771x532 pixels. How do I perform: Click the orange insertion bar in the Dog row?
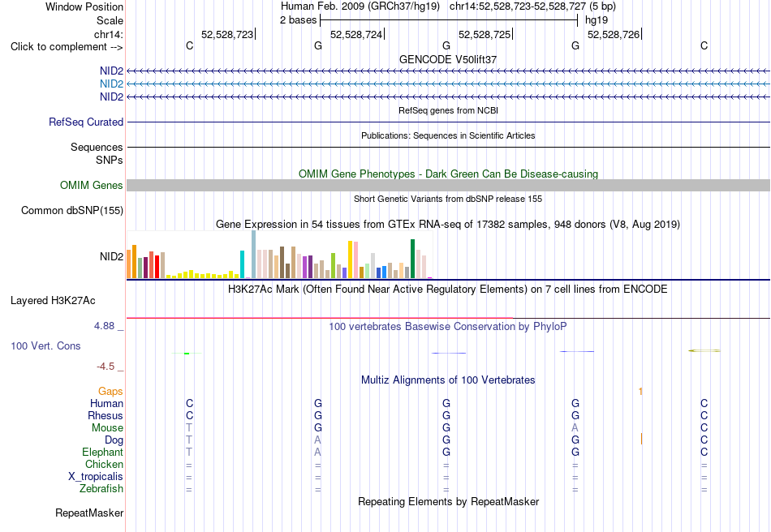[x=641, y=439]
